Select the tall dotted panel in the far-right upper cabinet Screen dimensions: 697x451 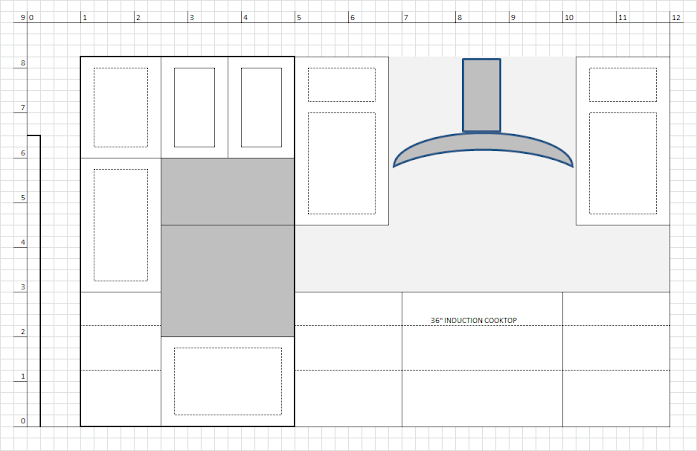pyautogui.click(x=623, y=163)
